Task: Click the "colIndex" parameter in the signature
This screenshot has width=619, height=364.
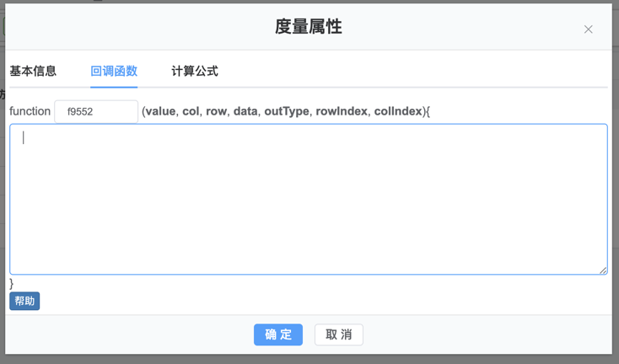Action: (x=397, y=111)
